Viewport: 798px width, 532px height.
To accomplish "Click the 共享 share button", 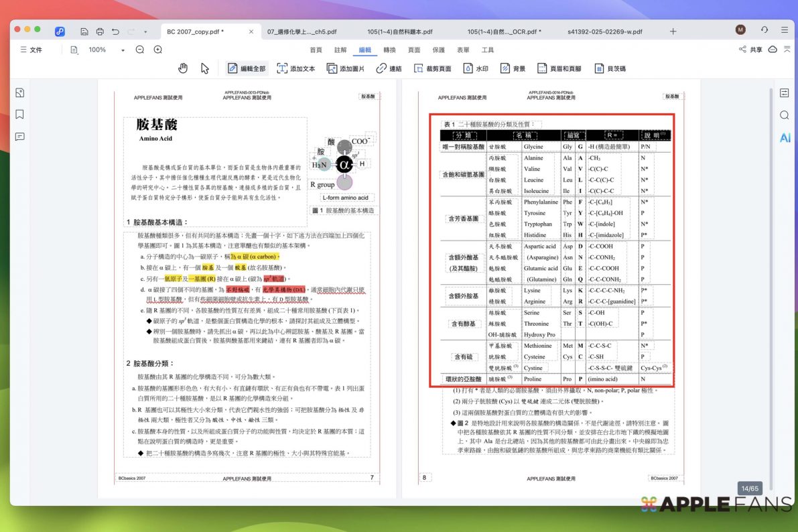I will click(750, 50).
